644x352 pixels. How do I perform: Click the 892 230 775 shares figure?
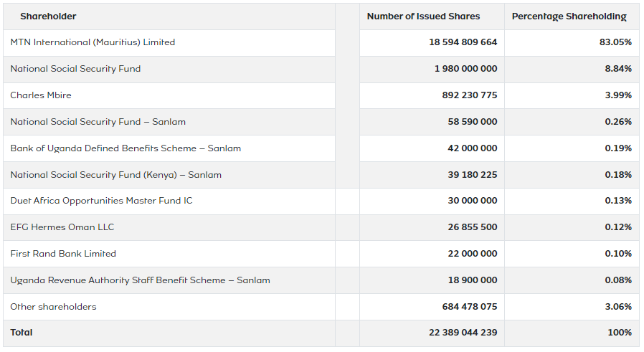click(x=470, y=95)
